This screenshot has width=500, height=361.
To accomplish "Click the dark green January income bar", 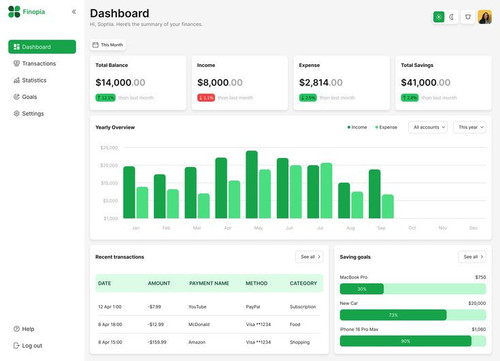I will pos(129,192).
